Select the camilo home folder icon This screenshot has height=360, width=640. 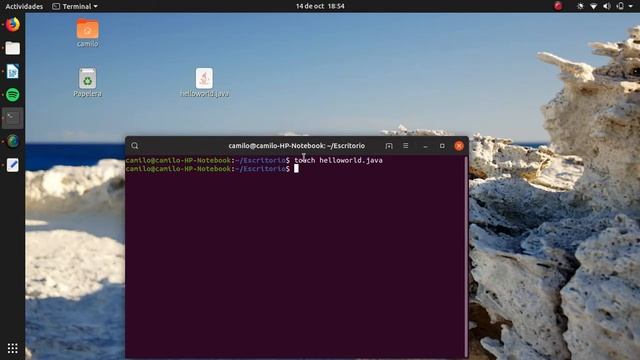pos(88,33)
